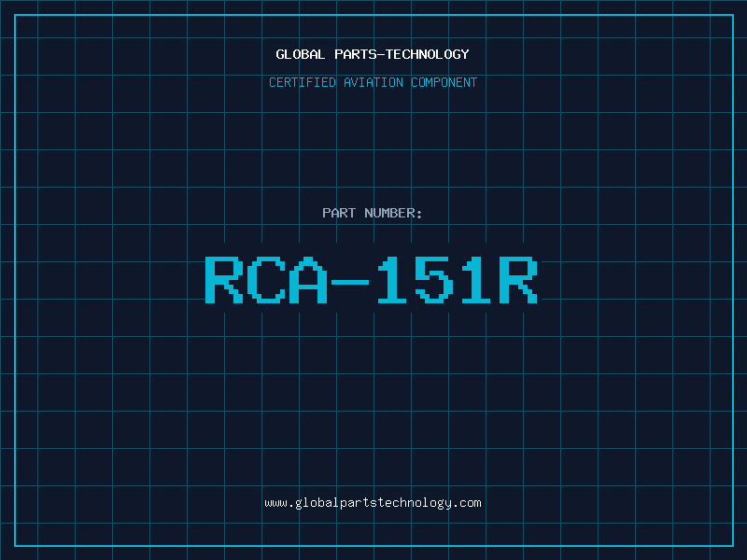Click the www prefix of the website URL

[x=275, y=503]
